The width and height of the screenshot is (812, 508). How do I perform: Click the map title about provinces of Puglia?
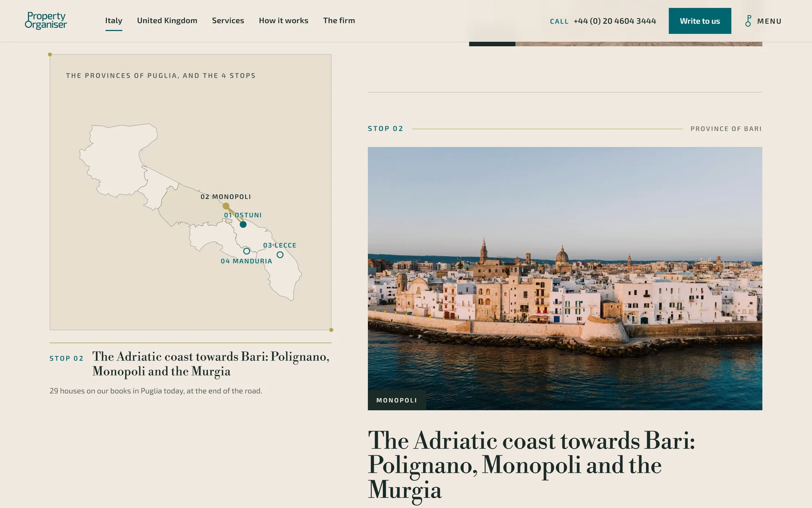tap(161, 76)
